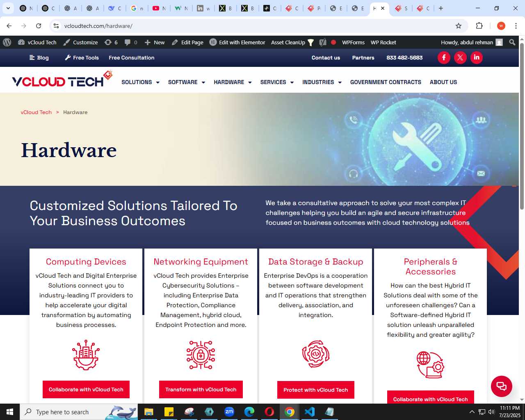Open the red live chat bubble

(x=501, y=386)
